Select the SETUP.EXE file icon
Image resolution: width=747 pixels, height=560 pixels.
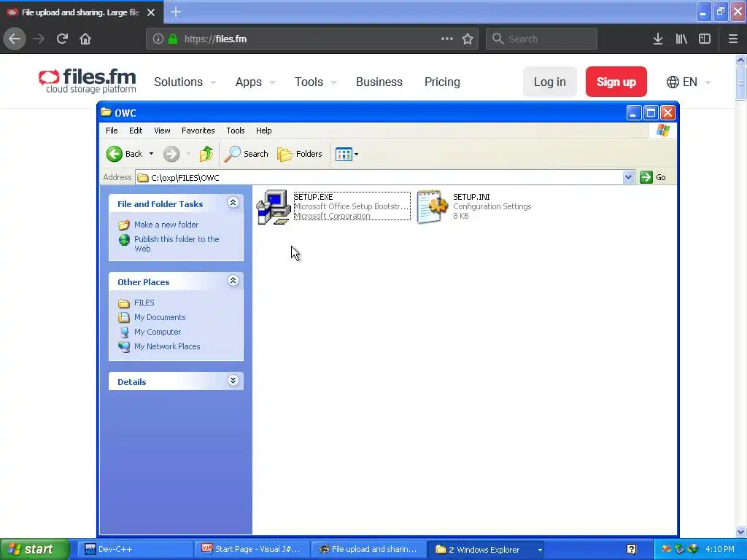(x=274, y=206)
